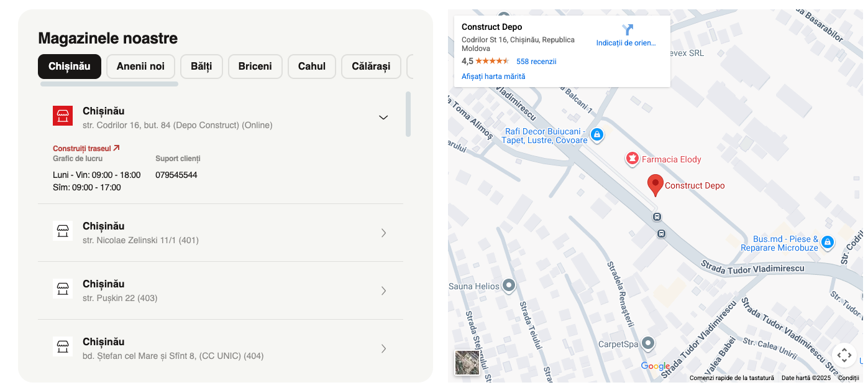
Task: Click the upper bus stop icon on map
Action: [657, 217]
